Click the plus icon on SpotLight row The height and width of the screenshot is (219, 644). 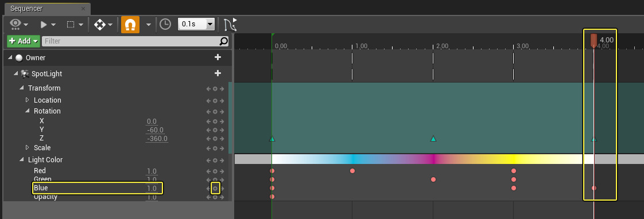click(218, 73)
